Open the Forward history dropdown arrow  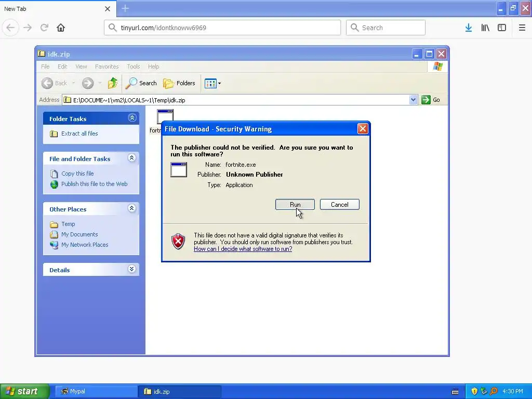100,83
